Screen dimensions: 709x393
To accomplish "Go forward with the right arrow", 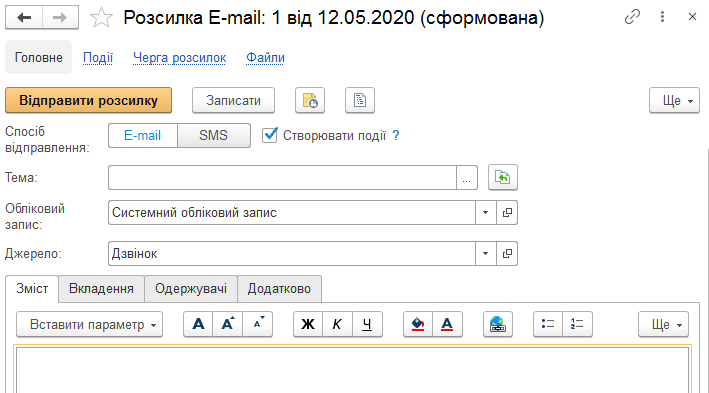I will pyautogui.click(x=60, y=18).
